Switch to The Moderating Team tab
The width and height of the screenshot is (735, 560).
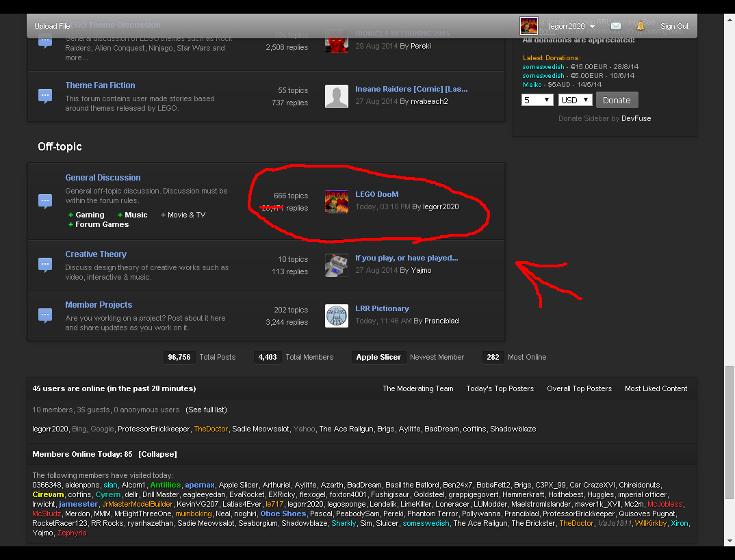point(418,388)
